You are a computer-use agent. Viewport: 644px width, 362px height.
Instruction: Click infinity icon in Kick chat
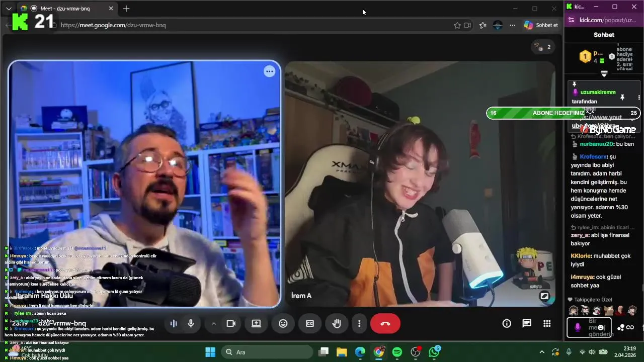click(x=630, y=328)
